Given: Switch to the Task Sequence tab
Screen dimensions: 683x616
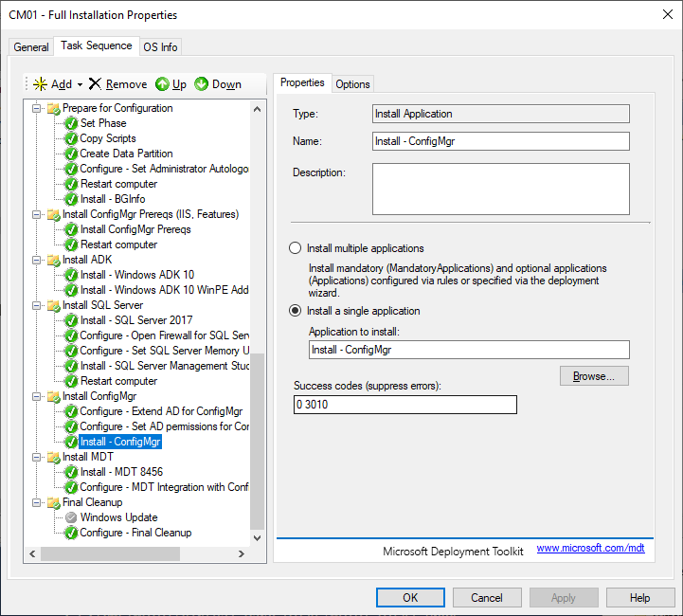Looking at the screenshot, I should coord(97,45).
